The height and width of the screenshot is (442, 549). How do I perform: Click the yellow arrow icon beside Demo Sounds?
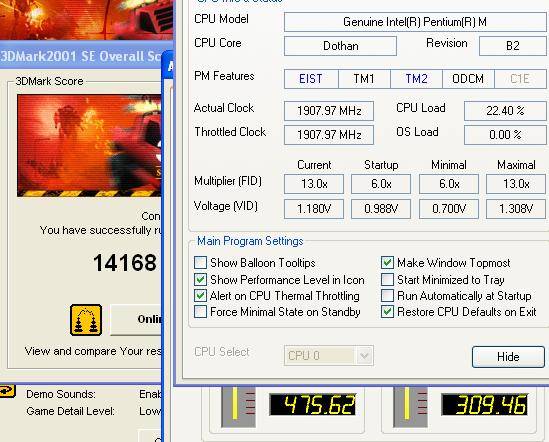point(7,391)
